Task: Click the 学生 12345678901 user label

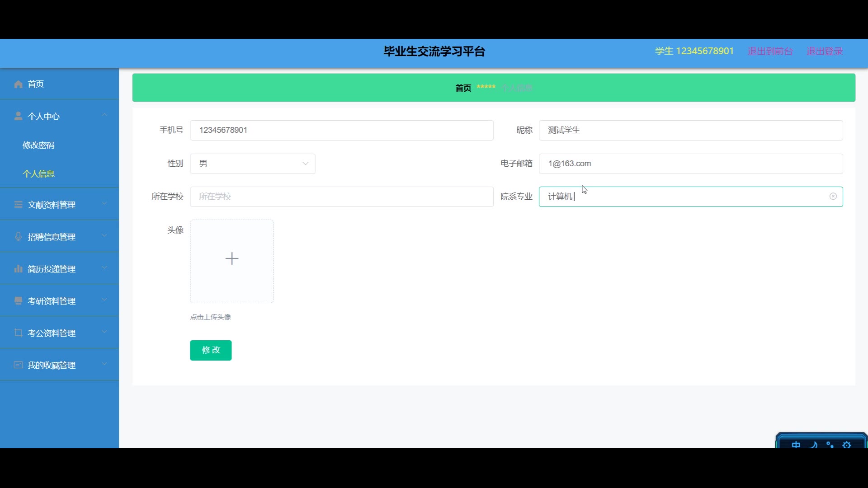Action: point(694,52)
